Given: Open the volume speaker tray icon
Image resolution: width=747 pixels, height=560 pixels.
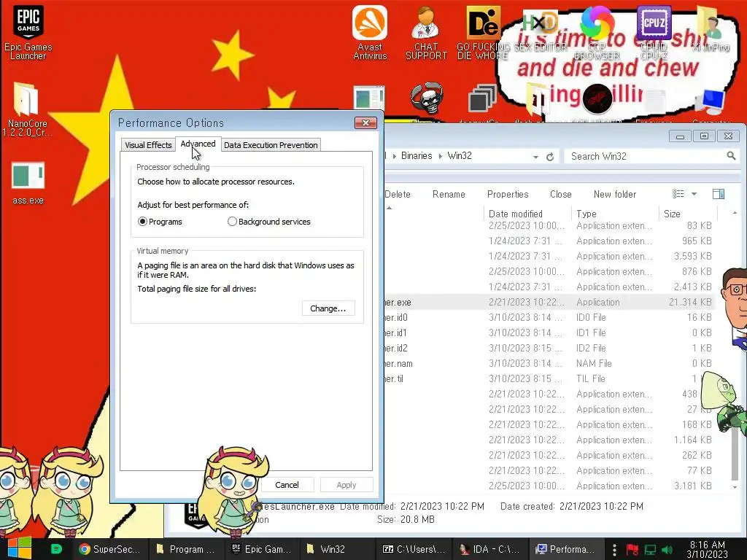Looking at the screenshot, I should click(667, 550).
